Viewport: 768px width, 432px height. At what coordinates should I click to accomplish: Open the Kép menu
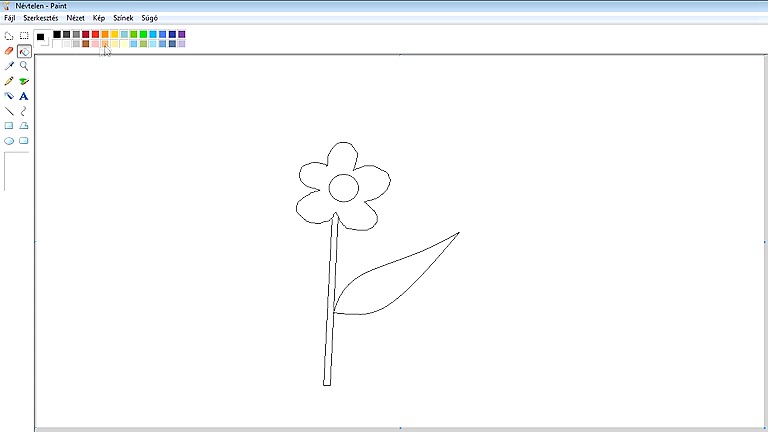tap(98, 18)
